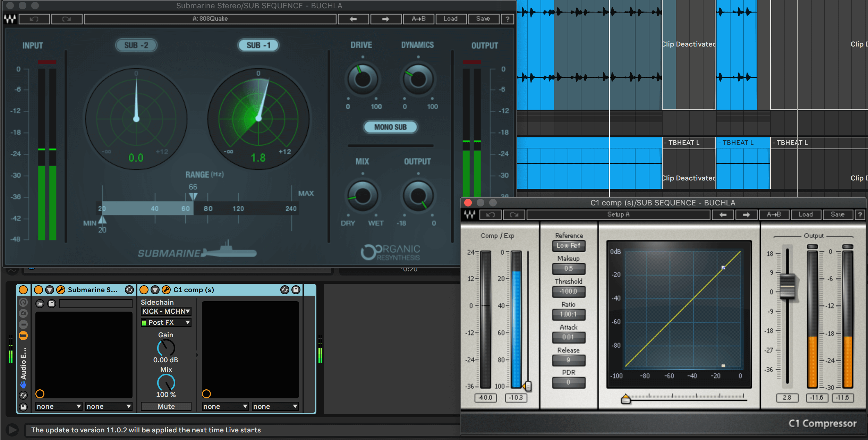Click the C1 output gain fader handle
The image size is (868, 440).
787,287
